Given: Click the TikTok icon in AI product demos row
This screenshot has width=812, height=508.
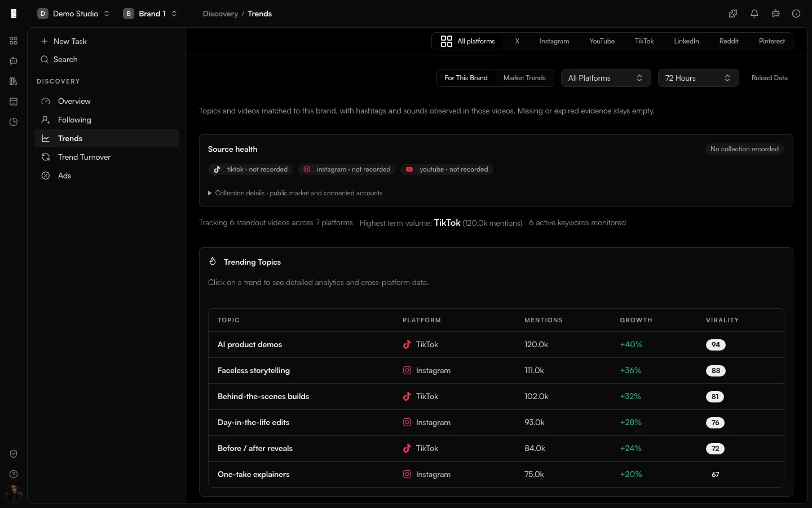Looking at the screenshot, I should click(x=407, y=344).
